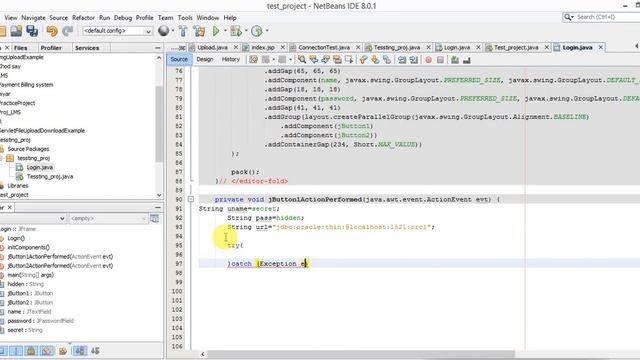
Task: Collapse the code fold at line 90
Action: click(191, 199)
